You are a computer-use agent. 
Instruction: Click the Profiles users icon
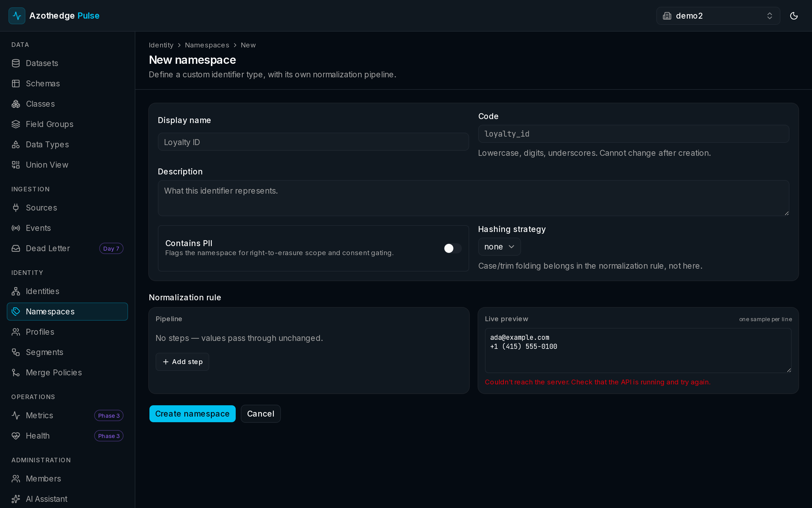16,332
